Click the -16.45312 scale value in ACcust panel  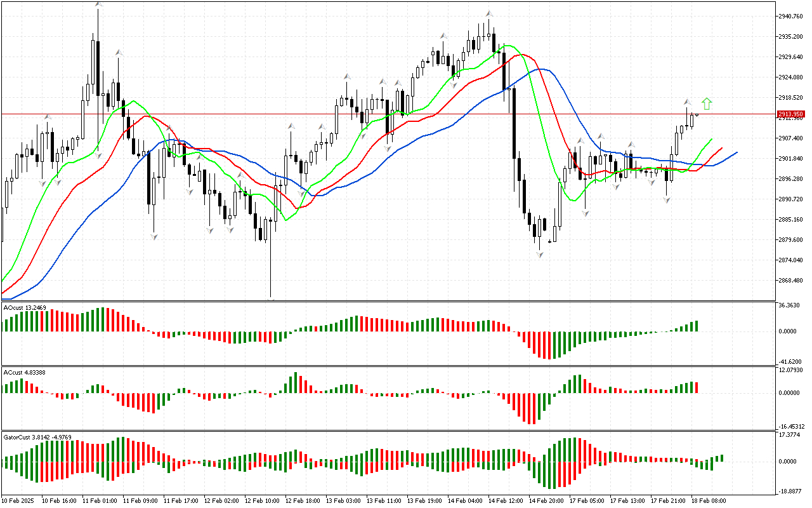pos(793,427)
